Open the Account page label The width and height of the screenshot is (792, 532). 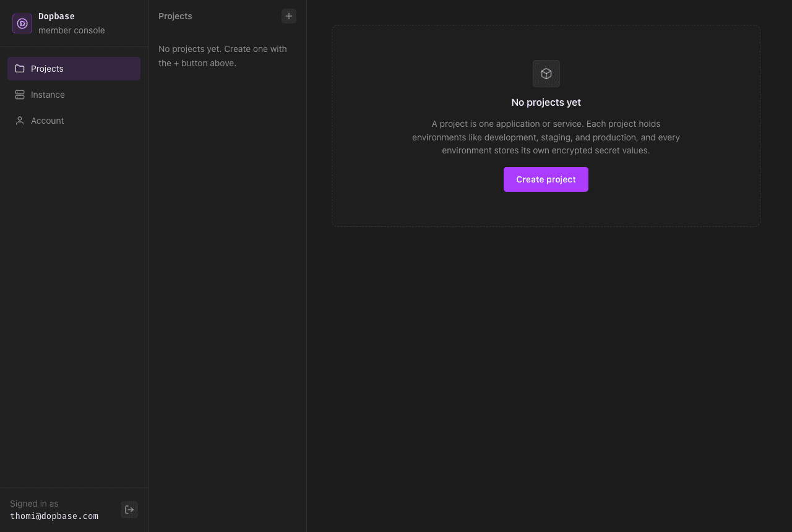[48, 121]
